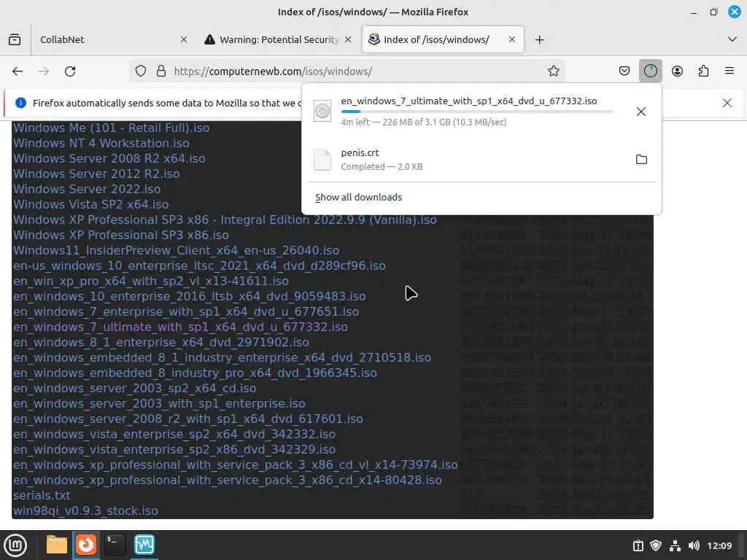Screen dimensions: 747x560
Task: Download Windows Vista SP2 x64.iso
Action: (91, 204)
